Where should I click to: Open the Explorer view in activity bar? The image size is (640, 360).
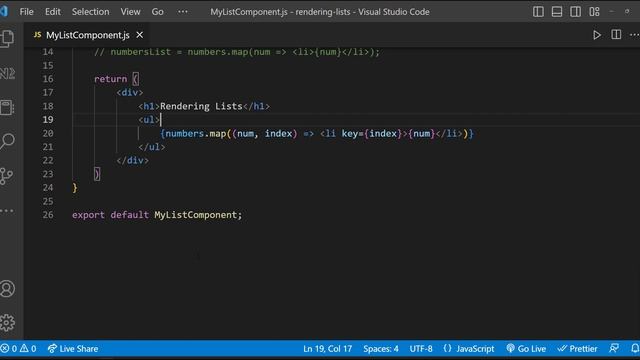7,38
